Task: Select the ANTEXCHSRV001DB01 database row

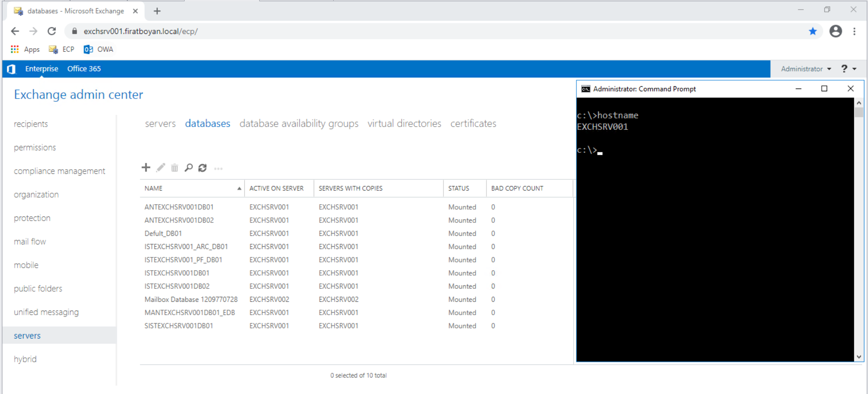Action: tap(357, 207)
